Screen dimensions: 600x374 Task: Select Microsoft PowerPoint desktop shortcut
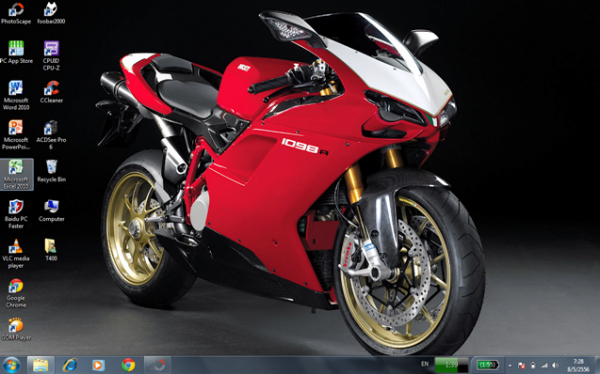[x=16, y=134]
